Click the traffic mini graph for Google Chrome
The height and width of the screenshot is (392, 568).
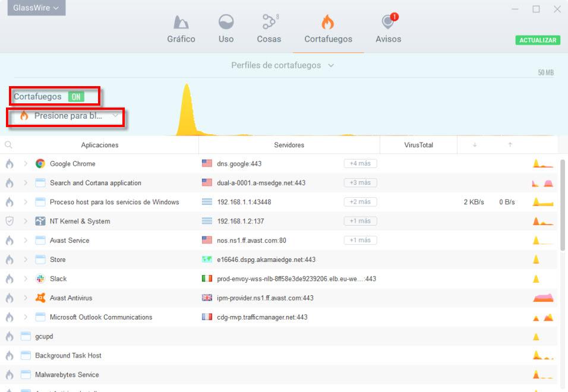point(543,163)
